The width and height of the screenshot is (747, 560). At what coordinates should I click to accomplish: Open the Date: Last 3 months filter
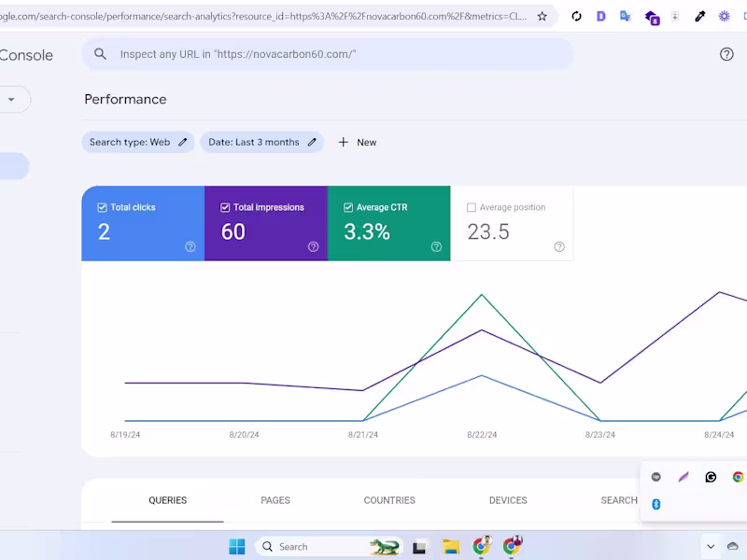click(253, 142)
